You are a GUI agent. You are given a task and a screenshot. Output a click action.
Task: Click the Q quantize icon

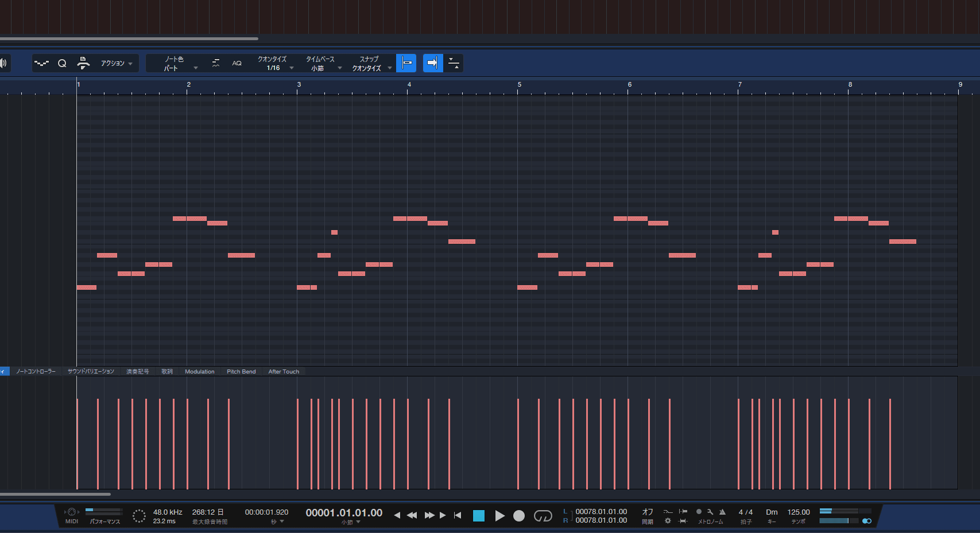62,63
